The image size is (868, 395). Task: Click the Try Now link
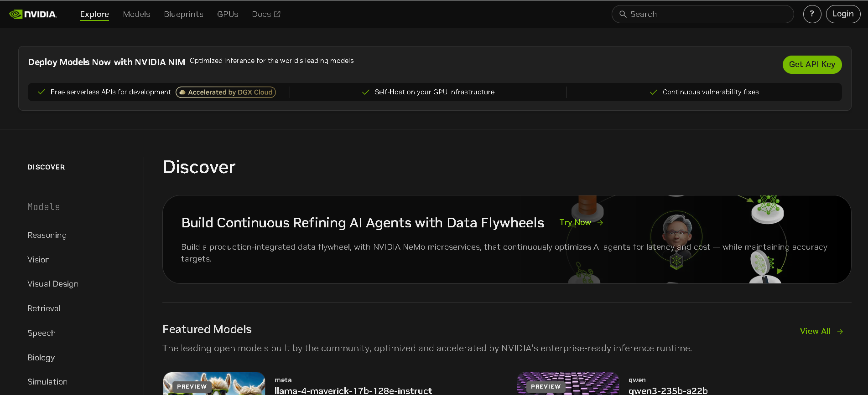(x=581, y=223)
